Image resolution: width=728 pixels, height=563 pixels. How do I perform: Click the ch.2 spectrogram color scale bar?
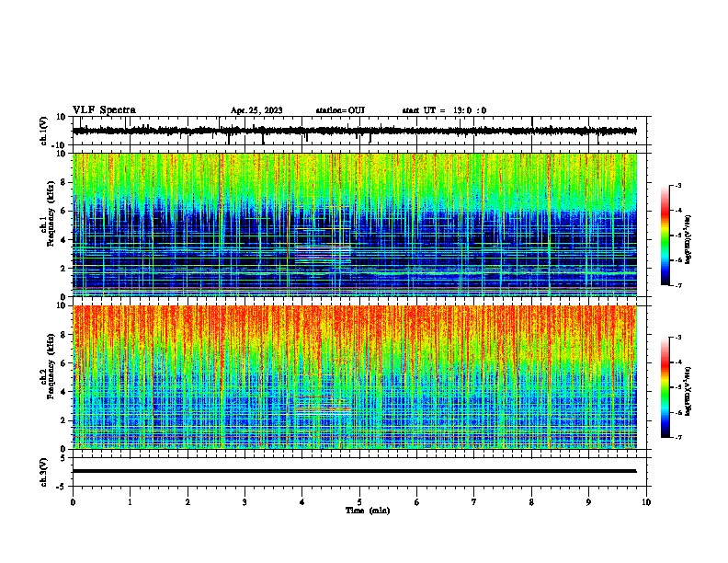(665, 387)
